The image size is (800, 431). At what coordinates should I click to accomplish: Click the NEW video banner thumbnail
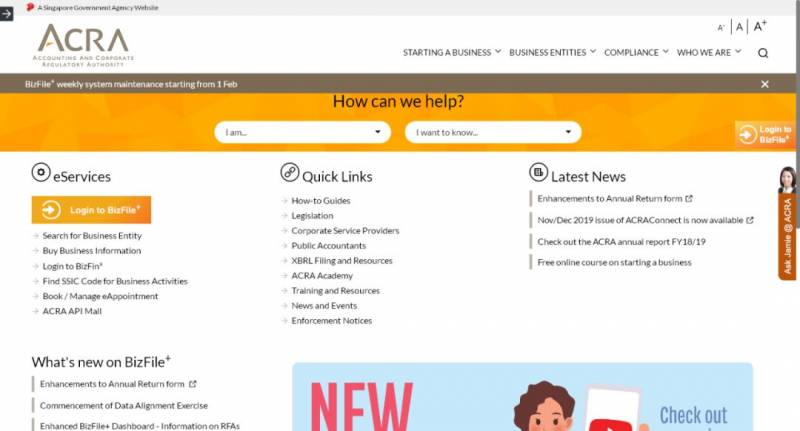522,397
